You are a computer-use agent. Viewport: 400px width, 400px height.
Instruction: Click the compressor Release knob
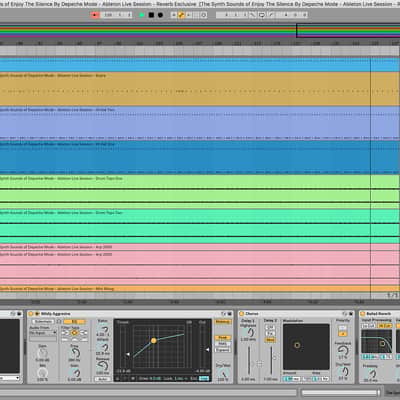pyautogui.click(x=104, y=366)
